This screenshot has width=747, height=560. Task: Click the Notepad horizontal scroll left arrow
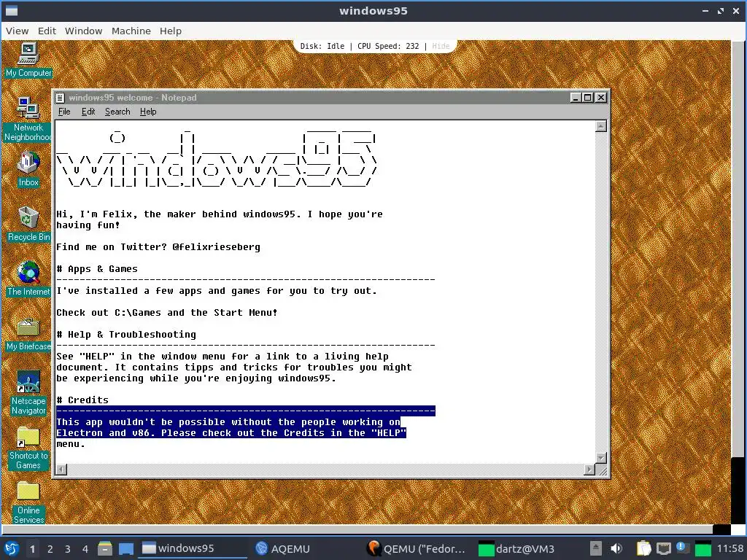click(61, 470)
